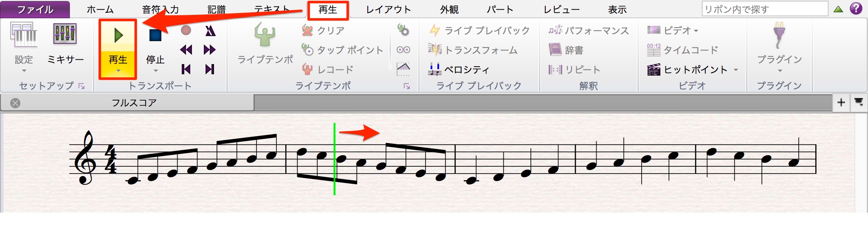Click the tempo graph icon in Live Tempo
Viewport: 868px width, 230px height.
[x=403, y=69]
